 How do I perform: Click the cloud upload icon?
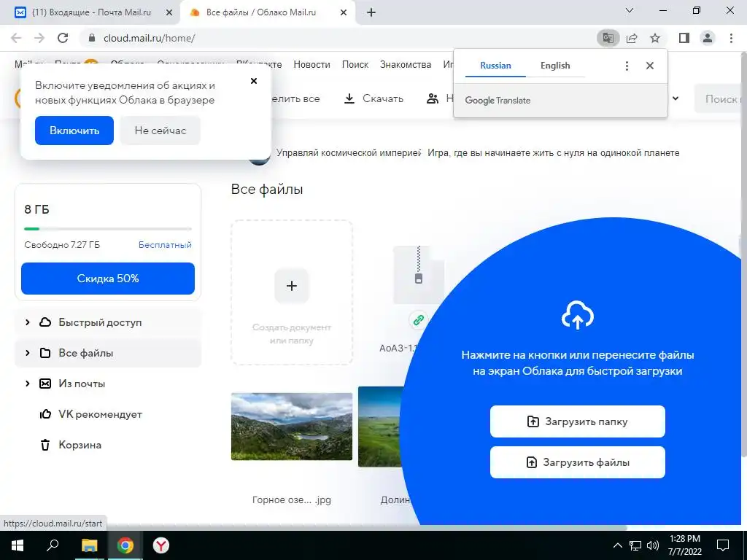578,315
